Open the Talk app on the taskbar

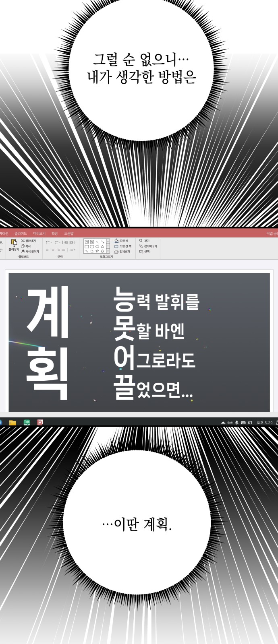point(27,422)
